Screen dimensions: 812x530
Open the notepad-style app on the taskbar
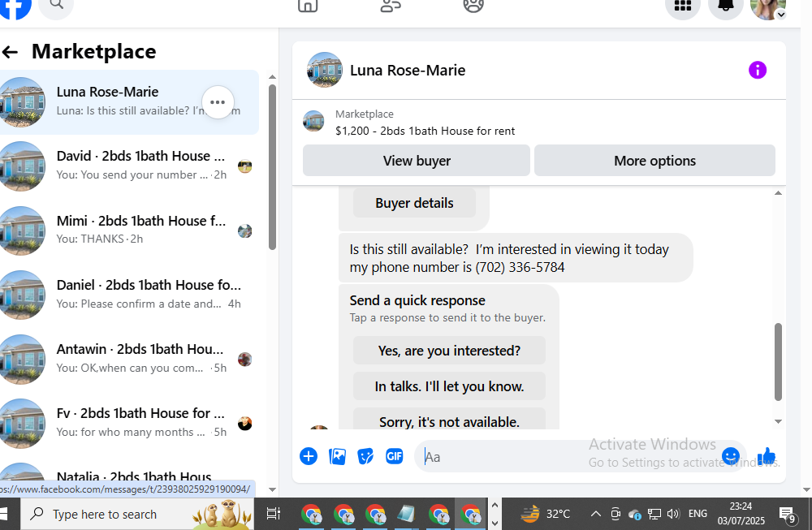407,515
